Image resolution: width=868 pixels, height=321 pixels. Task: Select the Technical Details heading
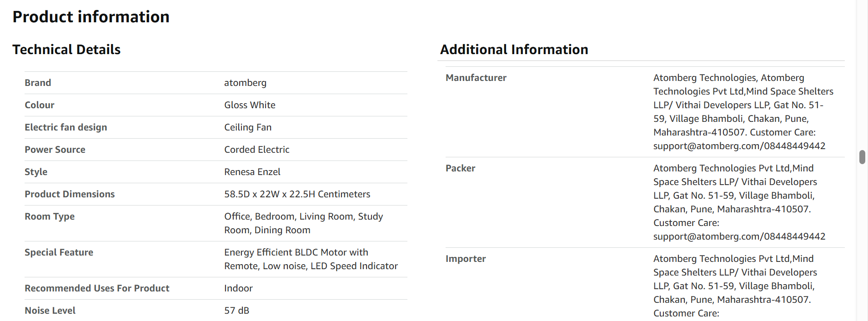coord(66,50)
